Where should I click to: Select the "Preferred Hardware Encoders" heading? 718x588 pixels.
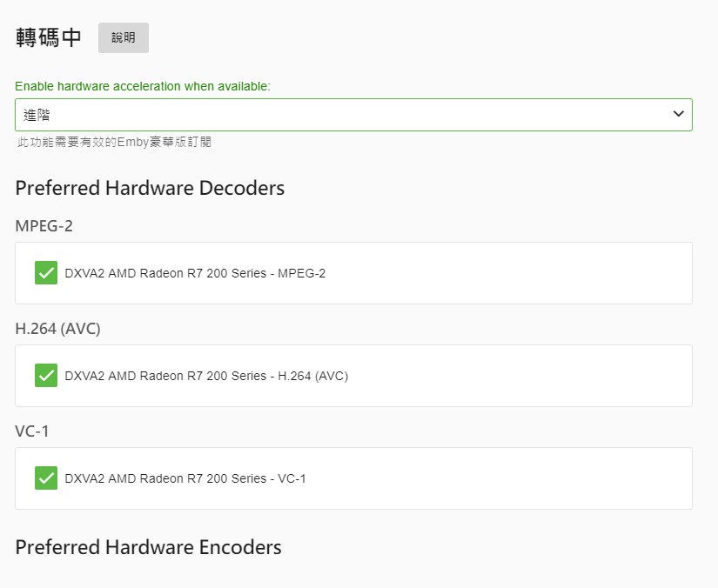click(x=149, y=547)
